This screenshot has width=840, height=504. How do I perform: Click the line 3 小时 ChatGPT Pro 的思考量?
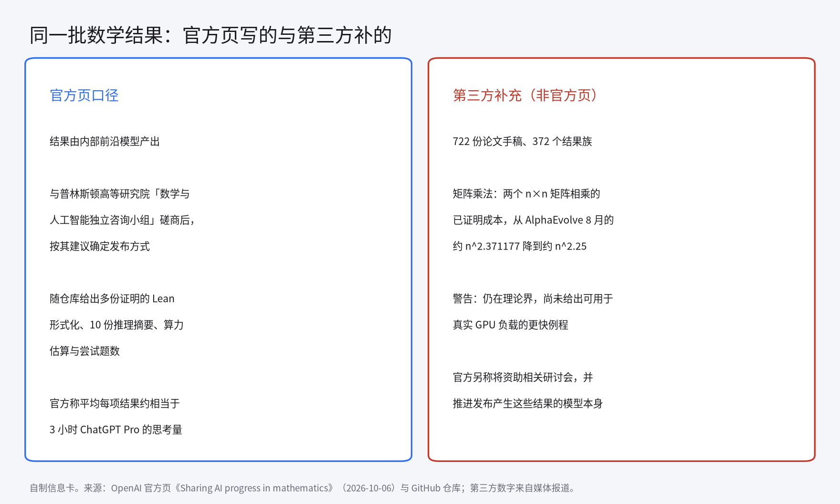116,430
